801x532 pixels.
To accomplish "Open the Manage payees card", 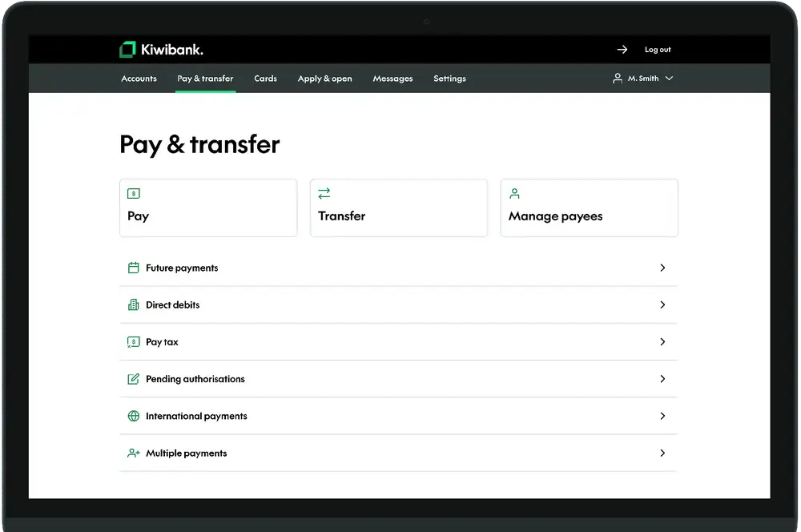I will tap(590, 208).
